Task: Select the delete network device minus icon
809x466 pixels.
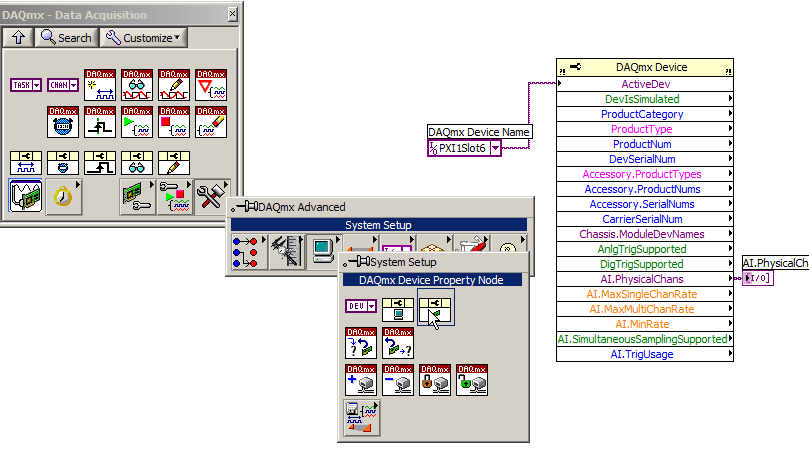Action: (398, 380)
